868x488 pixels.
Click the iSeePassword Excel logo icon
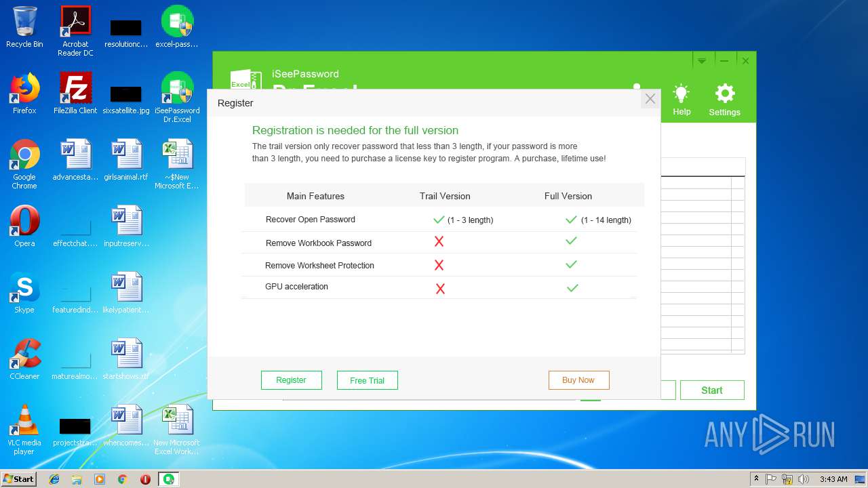[x=245, y=79]
